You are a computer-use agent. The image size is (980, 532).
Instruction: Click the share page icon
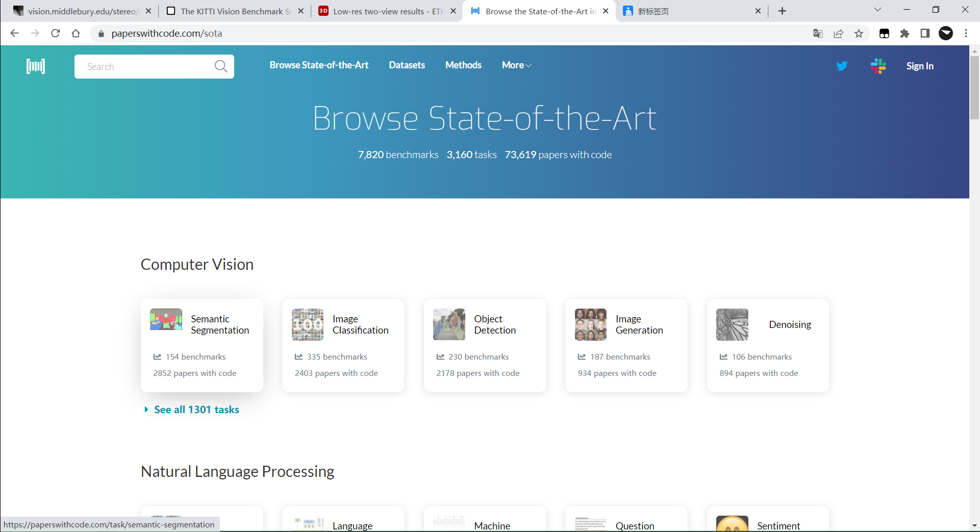pos(838,34)
